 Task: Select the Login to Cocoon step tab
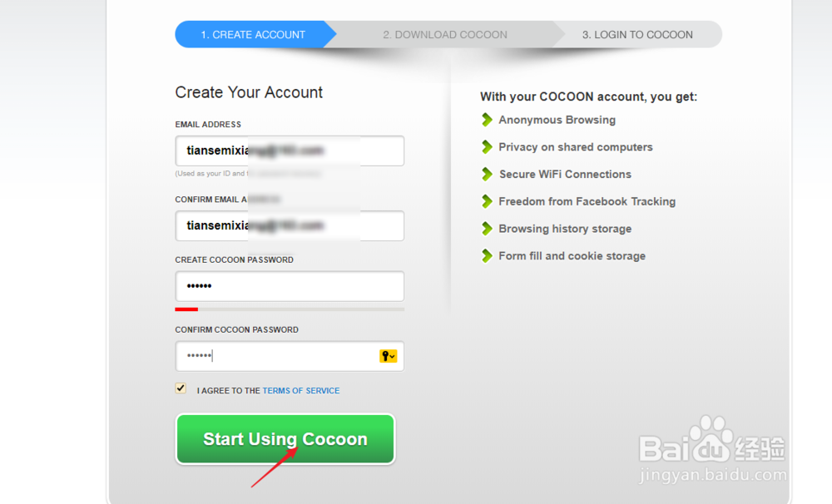[636, 35]
